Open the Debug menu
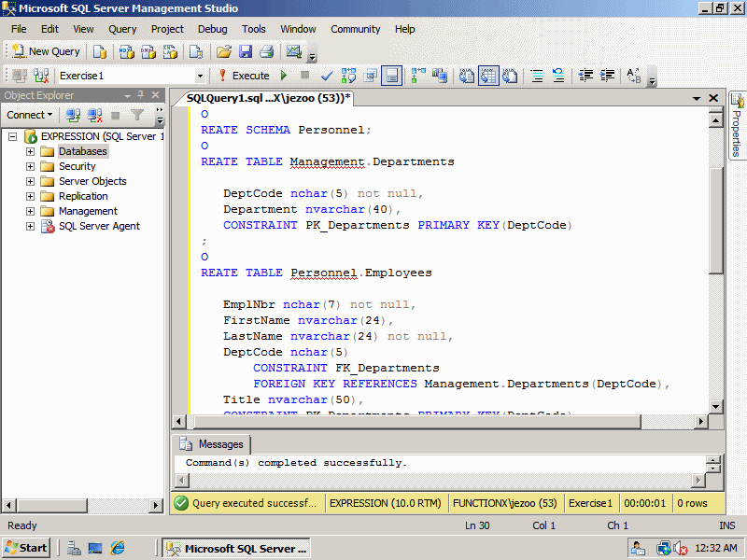 click(213, 29)
